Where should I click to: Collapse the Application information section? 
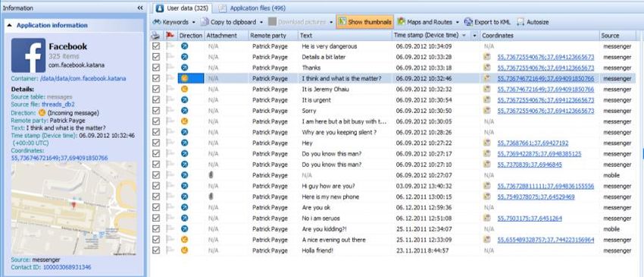pyautogui.click(x=9, y=26)
